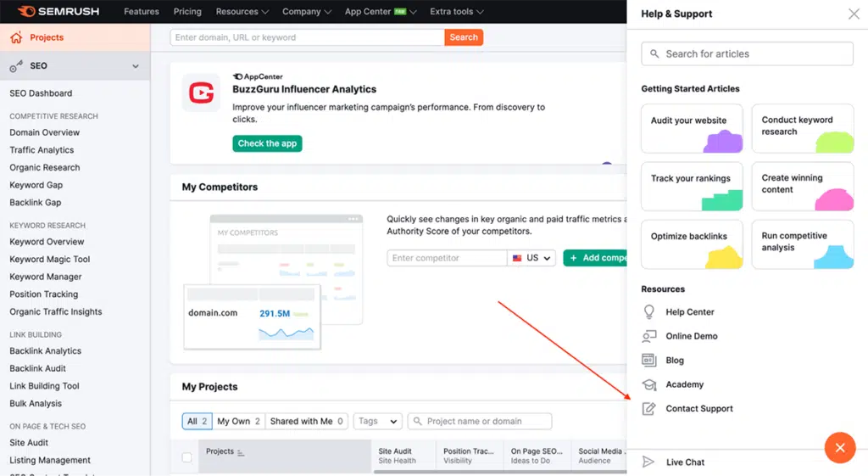868x476 pixels.
Task: Click magnifier icon in project name filter
Action: (x=417, y=421)
